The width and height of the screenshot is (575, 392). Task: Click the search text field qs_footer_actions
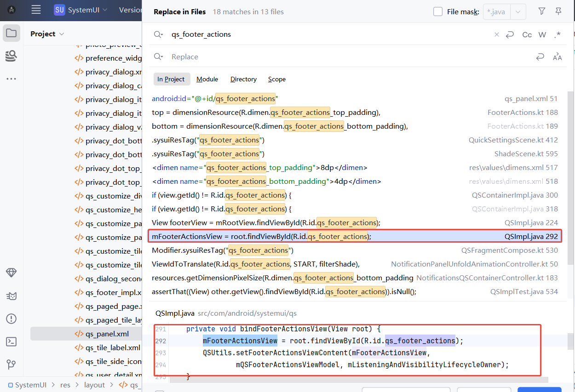click(x=329, y=34)
